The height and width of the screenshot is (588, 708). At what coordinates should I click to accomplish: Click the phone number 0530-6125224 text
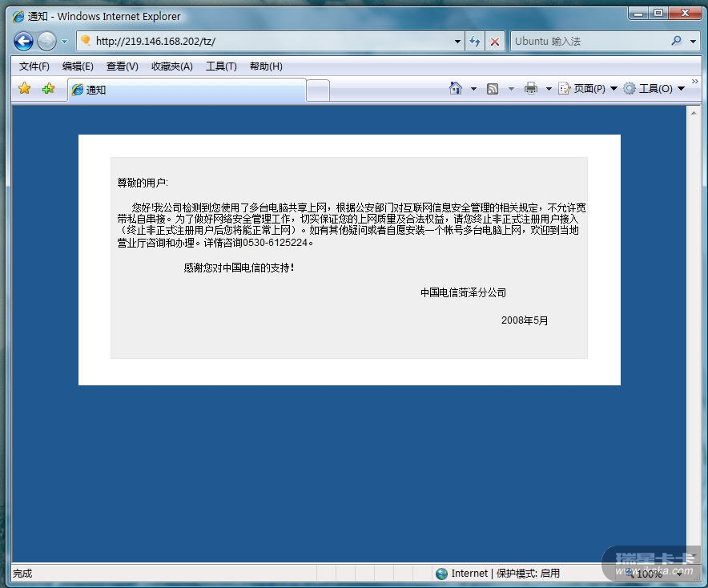[275, 243]
